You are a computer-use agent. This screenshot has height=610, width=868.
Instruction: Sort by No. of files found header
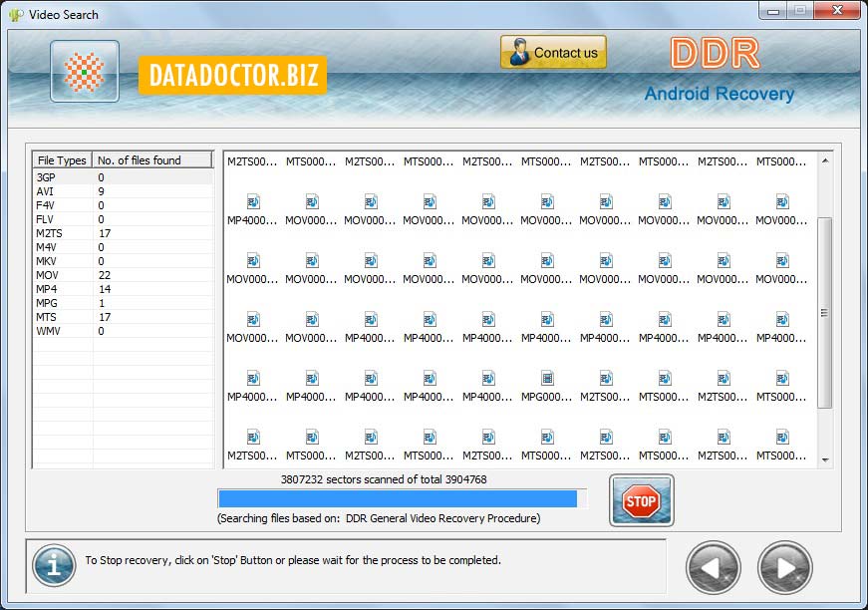click(x=152, y=159)
